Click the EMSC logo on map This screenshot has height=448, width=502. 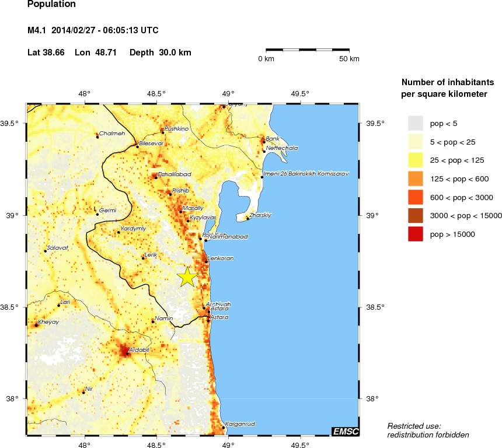pos(345,431)
